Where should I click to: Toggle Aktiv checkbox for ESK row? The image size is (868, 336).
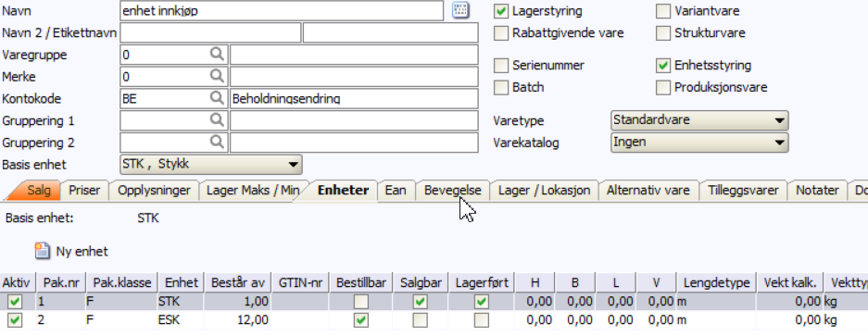[x=15, y=320]
